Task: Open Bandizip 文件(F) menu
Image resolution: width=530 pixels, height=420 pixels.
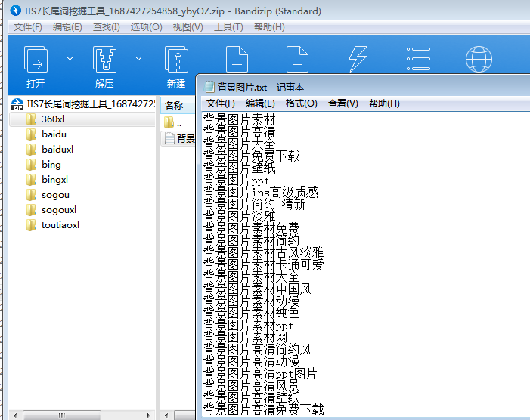Action: 28,27
